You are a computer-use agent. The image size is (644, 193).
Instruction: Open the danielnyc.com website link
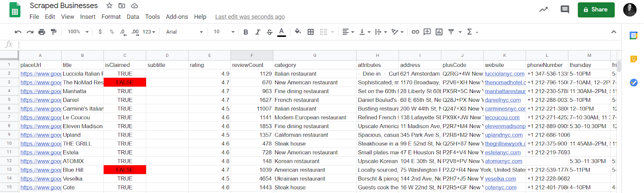point(503,100)
